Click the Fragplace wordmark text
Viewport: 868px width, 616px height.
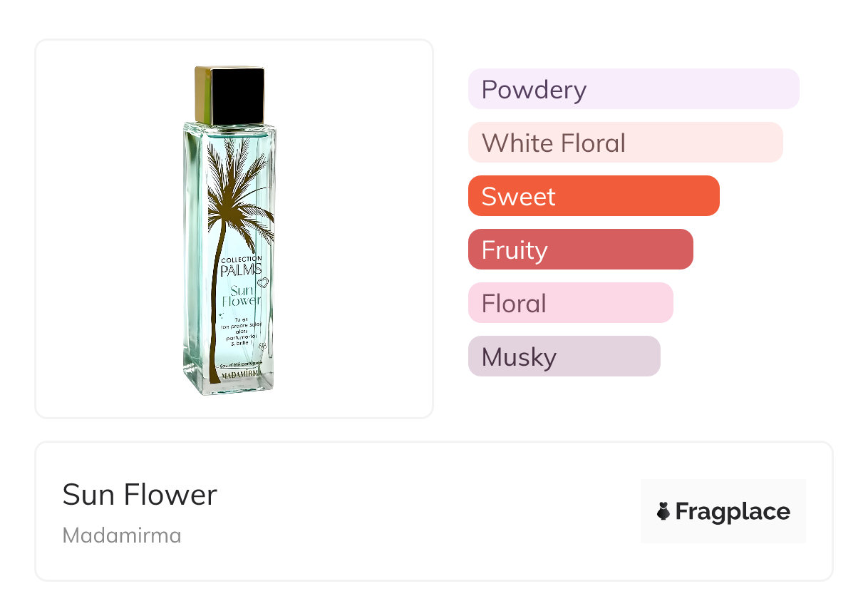[x=733, y=511]
